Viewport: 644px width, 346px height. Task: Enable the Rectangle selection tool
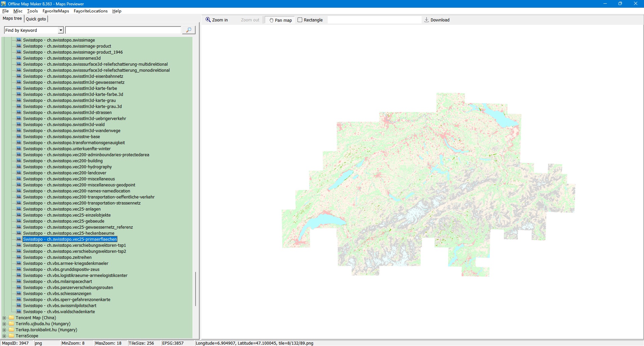pyautogui.click(x=310, y=20)
